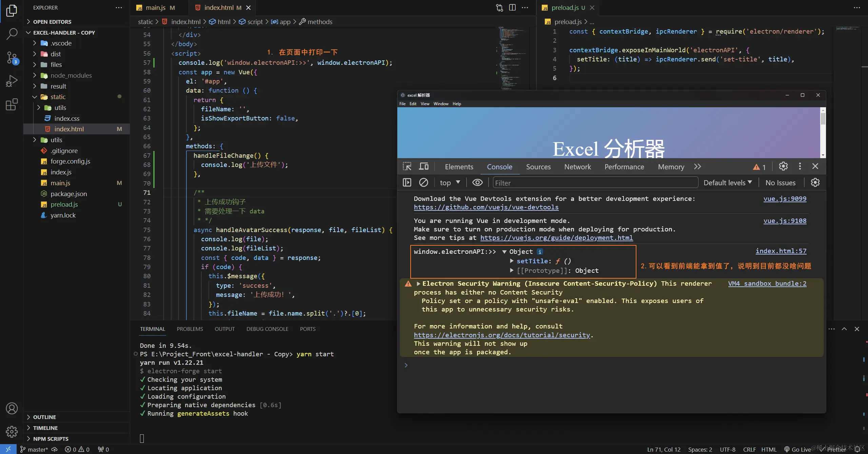The width and height of the screenshot is (868, 454).
Task: Expand the TIMELINE section
Action: 45,428
